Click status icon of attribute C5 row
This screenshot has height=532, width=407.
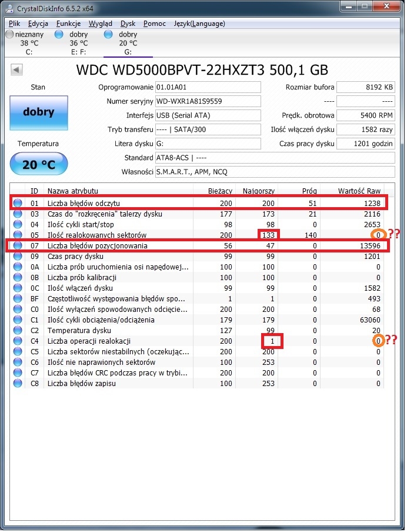click(18, 351)
